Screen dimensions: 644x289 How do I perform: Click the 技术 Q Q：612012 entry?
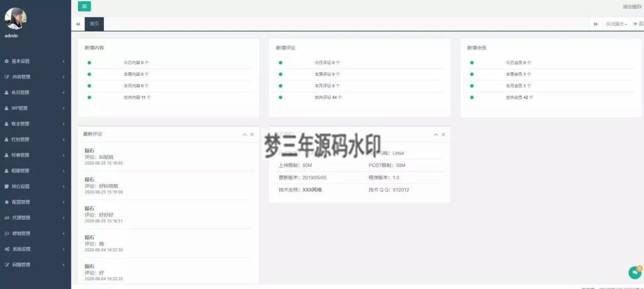pos(389,190)
